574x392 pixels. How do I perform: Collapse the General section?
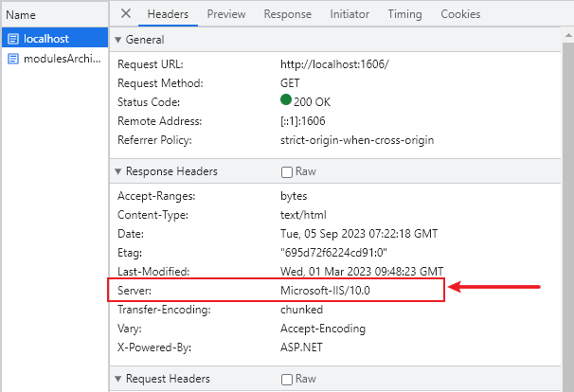coord(118,40)
